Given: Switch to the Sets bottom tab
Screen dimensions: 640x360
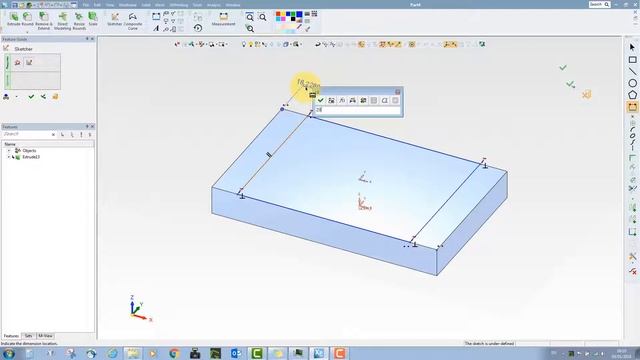Looking at the screenshot, I should click(28, 336).
